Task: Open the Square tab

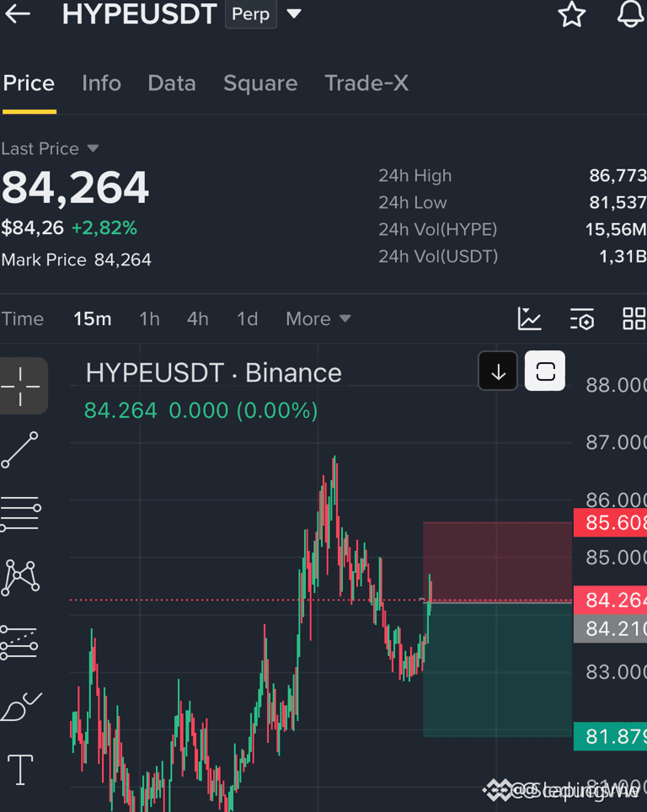Action: [260, 83]
